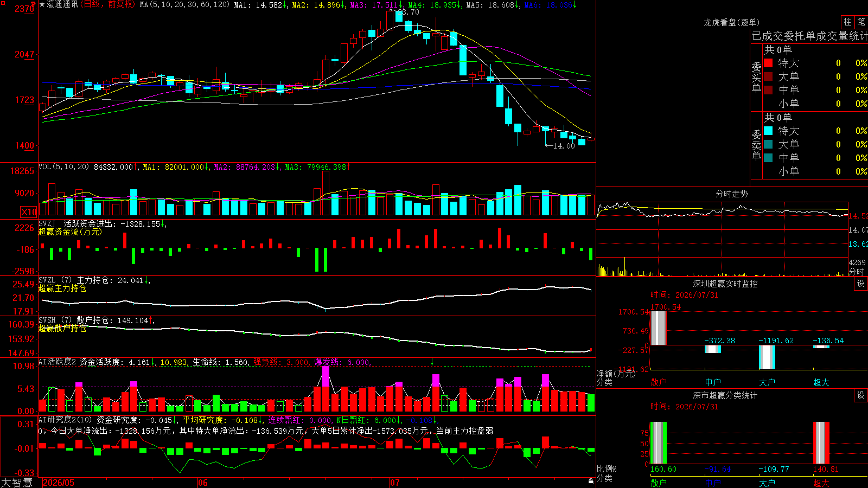Click the lock icon at chart bottom right
The width and height of the screenshot is (868, 488).
(591, 481)
